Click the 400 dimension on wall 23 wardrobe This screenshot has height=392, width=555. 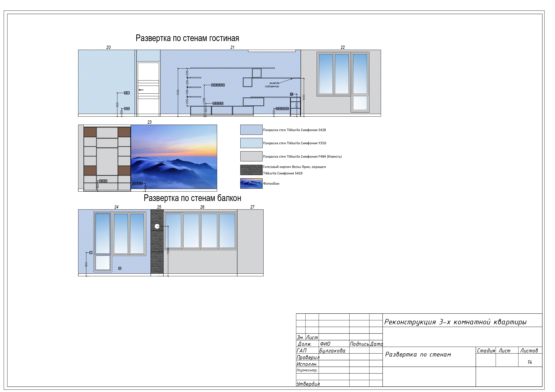[98, 186]
